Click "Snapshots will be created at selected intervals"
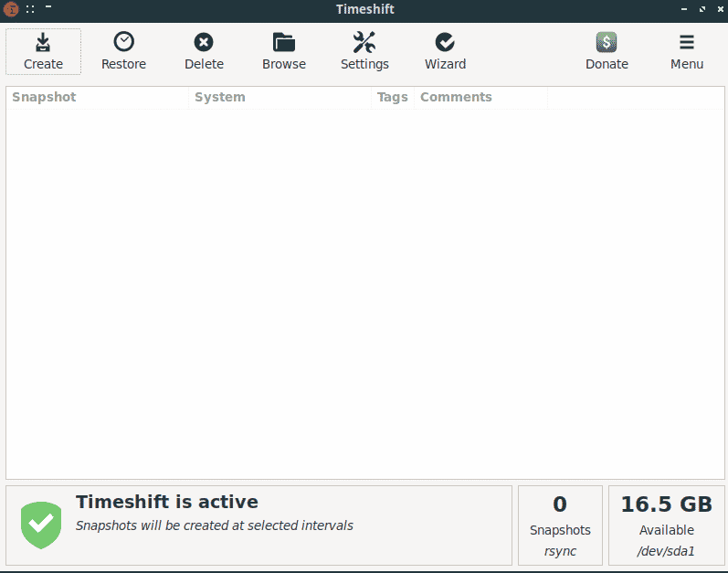Screen dimensions: 728x573 tap(215, 525)
